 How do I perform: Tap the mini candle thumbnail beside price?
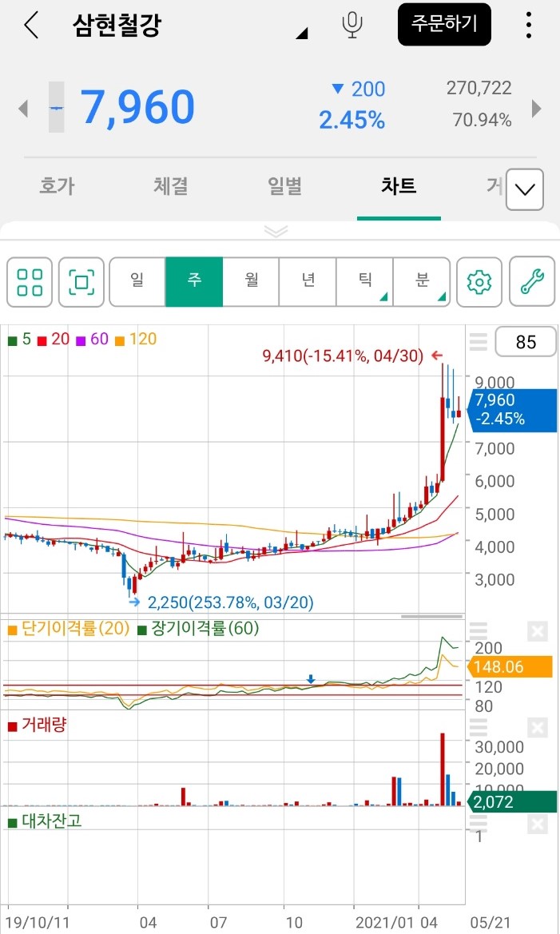pyautogui.click(x=56, y=107)
